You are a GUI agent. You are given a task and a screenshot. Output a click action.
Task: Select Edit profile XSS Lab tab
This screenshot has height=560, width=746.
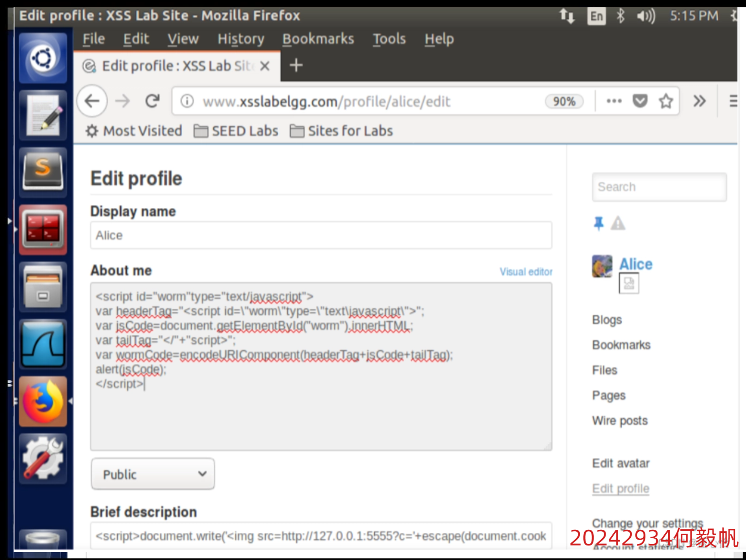pos(177,66)
